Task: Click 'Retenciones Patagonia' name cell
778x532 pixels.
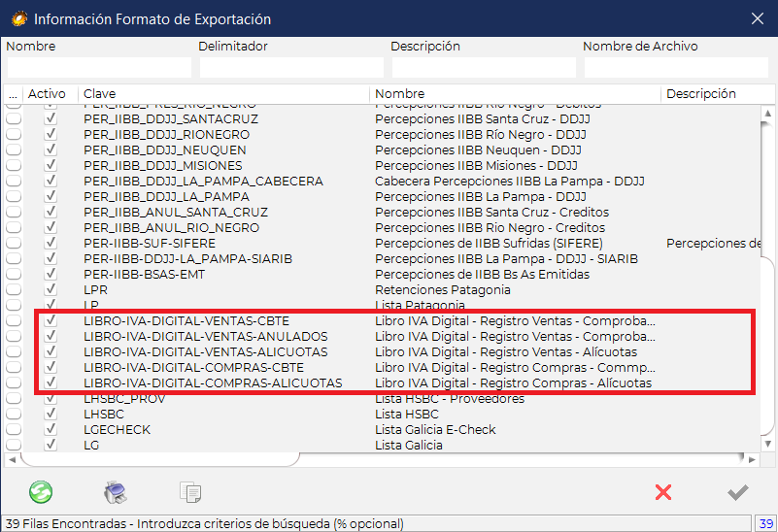Action: (443, 289)
